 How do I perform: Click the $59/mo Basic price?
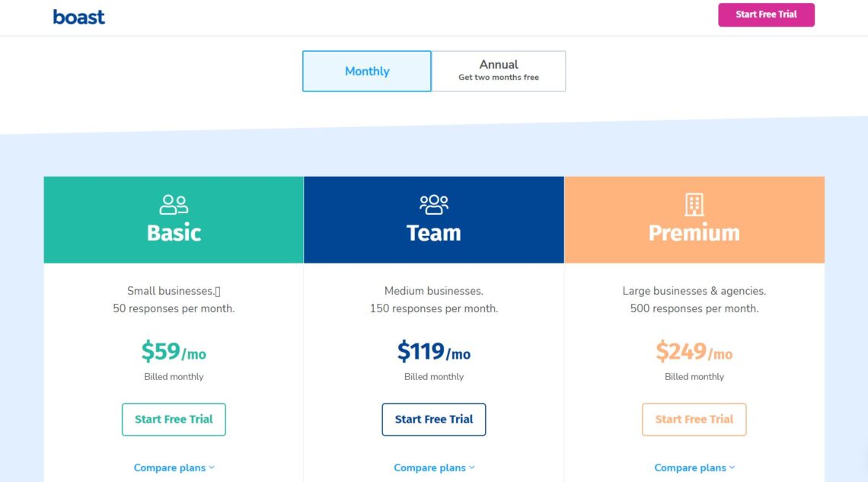pyautogui.click(x=173, y=351)
